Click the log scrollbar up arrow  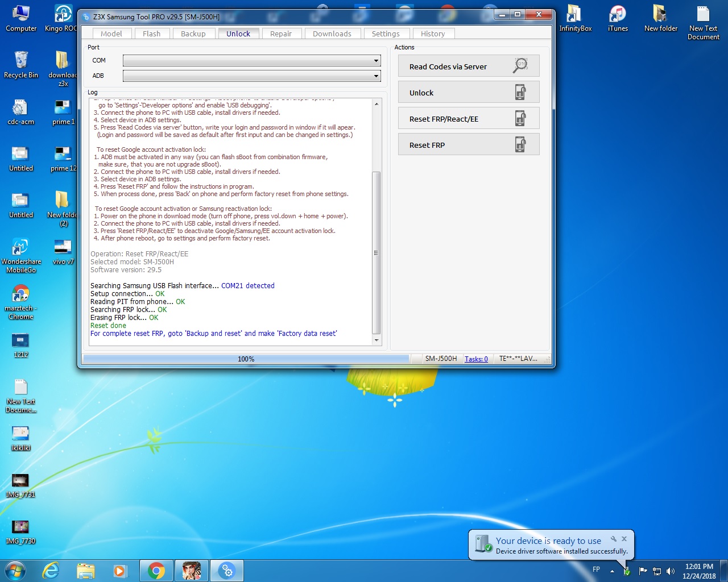click(x=376, y=103)
